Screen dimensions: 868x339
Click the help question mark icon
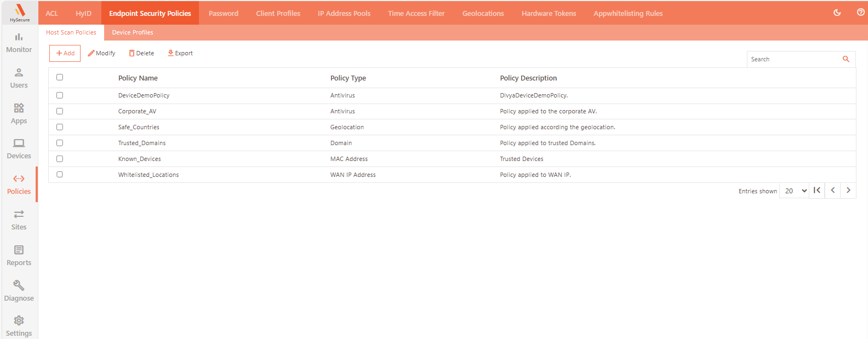pyautogui.click(x=860, y=13)
